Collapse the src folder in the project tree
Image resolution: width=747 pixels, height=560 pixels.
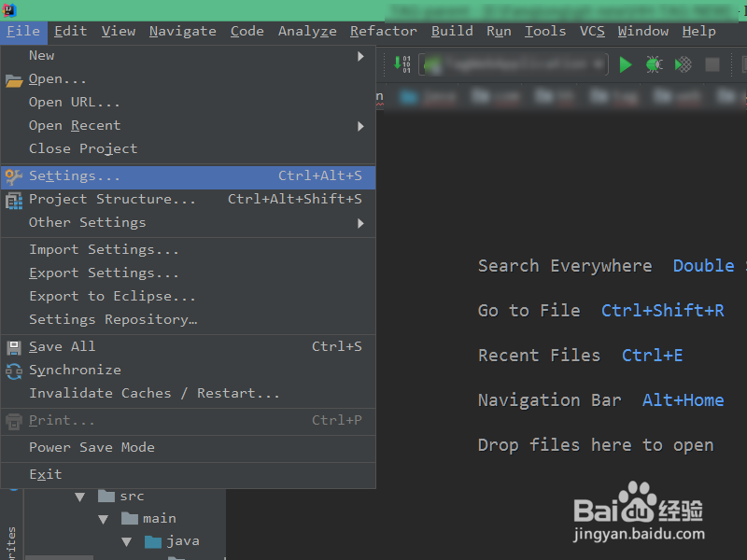(x=80, y=496)
